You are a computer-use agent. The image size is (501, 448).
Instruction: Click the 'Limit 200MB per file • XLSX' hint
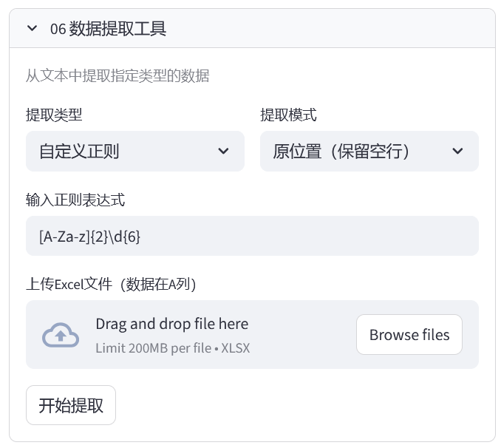(x=172, y=347)
